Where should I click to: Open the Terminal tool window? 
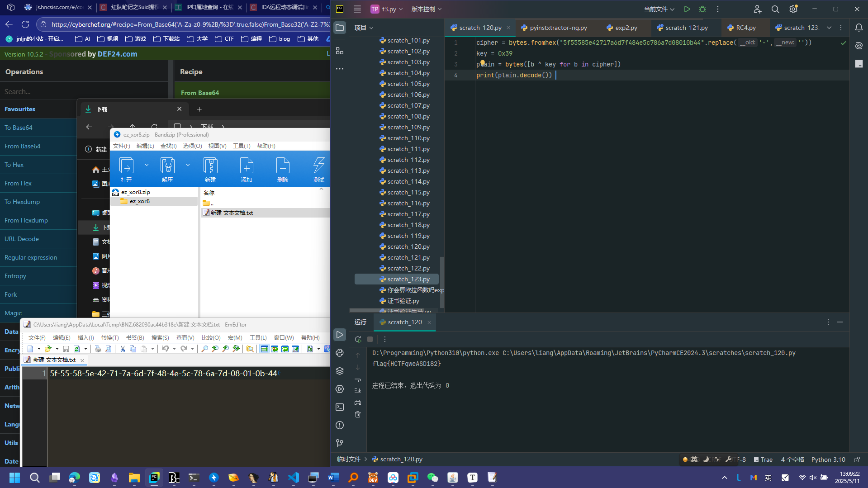tap(340, 407)
